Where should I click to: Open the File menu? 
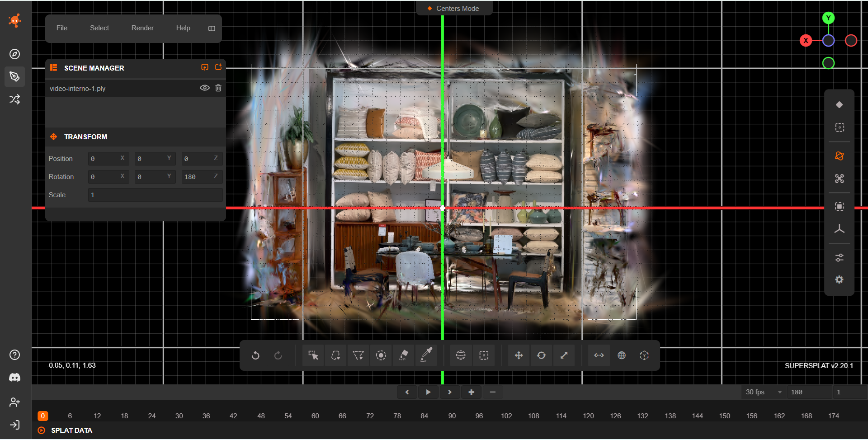[62, 28]
